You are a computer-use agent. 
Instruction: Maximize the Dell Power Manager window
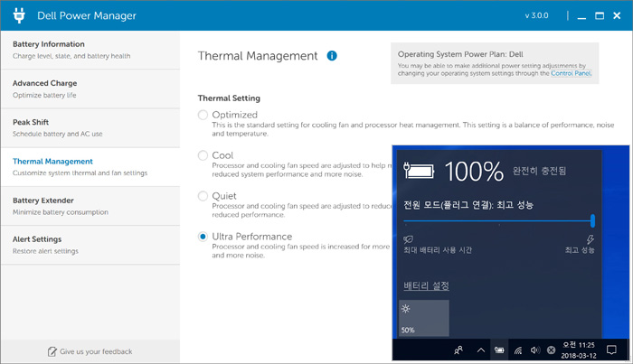[x=600, y=15]
